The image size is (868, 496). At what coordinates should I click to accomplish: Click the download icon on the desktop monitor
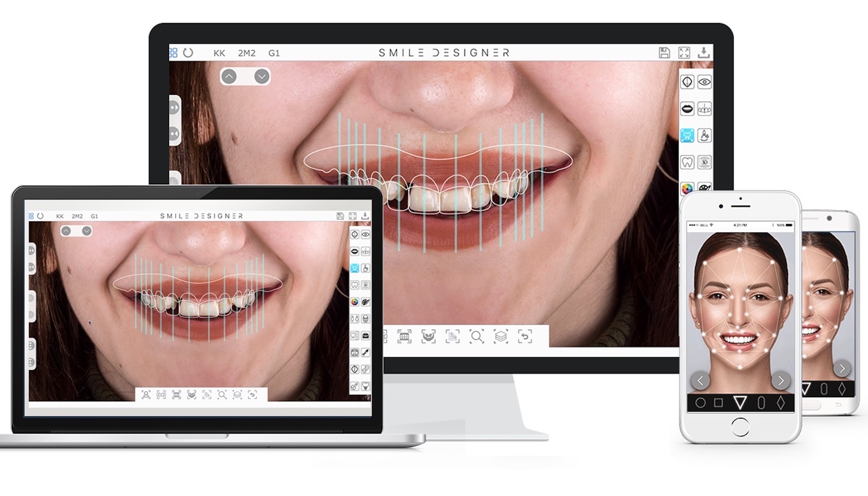tap(703, 53)
